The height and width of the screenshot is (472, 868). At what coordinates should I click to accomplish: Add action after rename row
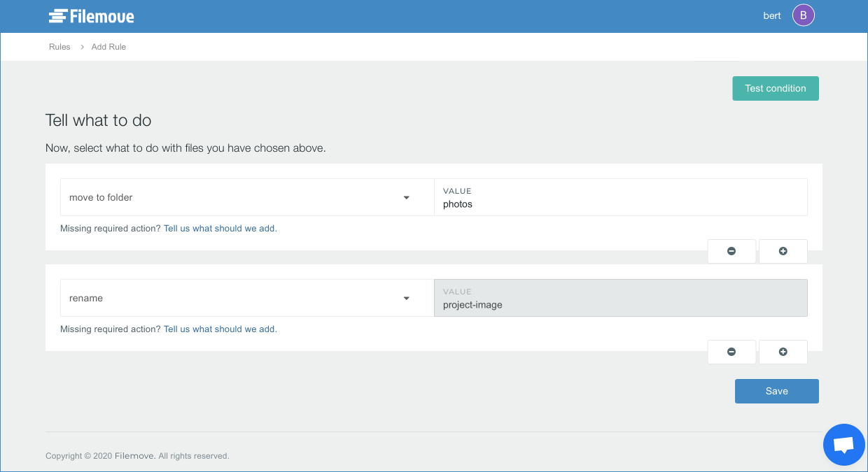783,352
